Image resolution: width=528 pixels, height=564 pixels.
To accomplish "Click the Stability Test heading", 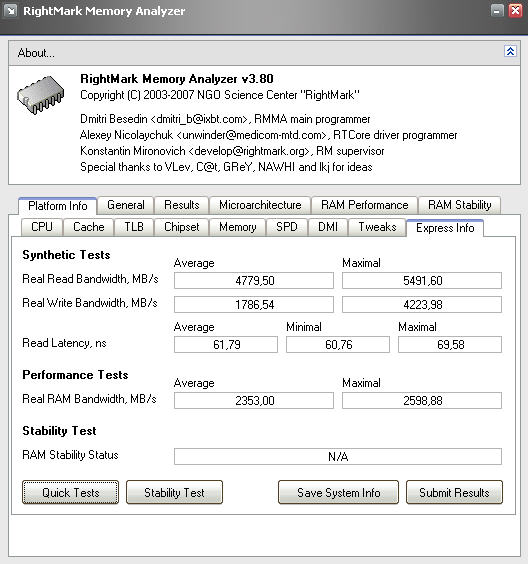I will (x=59, y=431).
